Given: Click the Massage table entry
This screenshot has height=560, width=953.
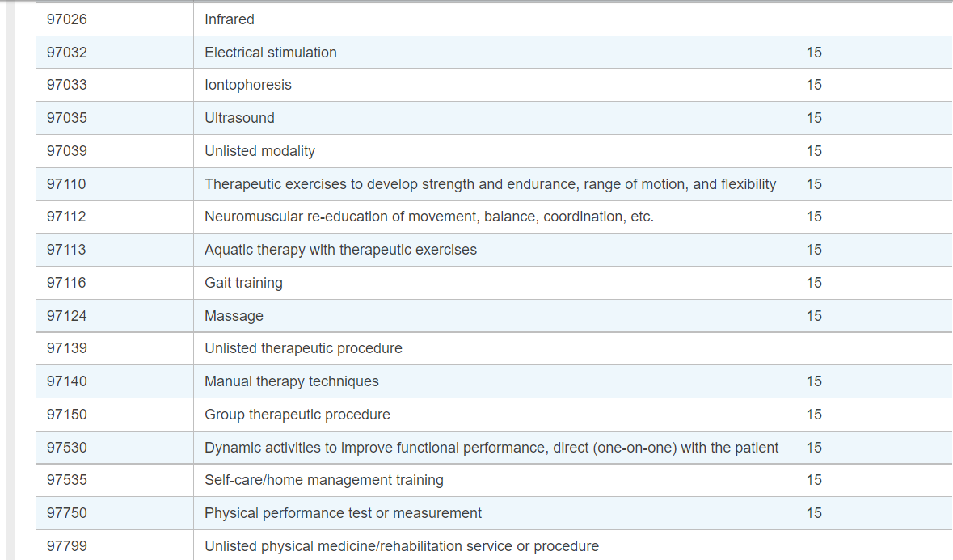Looking at the screenshot, I should coord(234,316).
